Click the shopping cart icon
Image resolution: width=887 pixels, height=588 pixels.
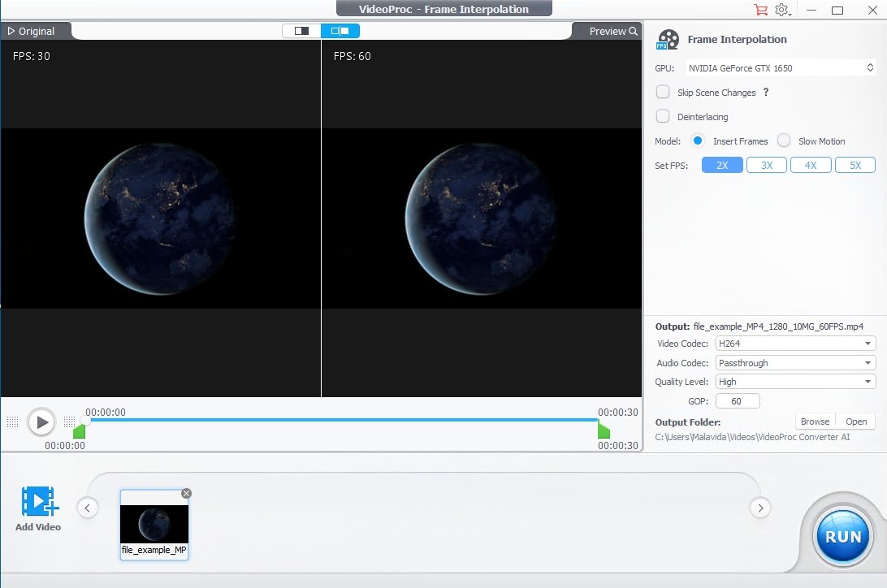click(760, 10)
